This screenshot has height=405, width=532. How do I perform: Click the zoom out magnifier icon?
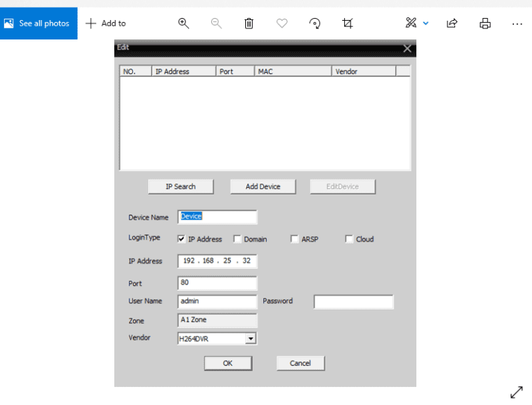pyautogui.click(x=216, y=24)
